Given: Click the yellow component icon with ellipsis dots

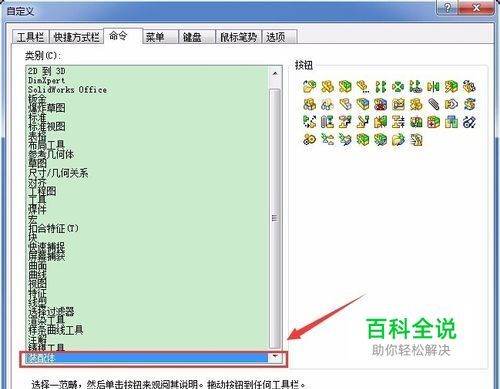Looking at the screenshot, I should (x=363, y=86).
